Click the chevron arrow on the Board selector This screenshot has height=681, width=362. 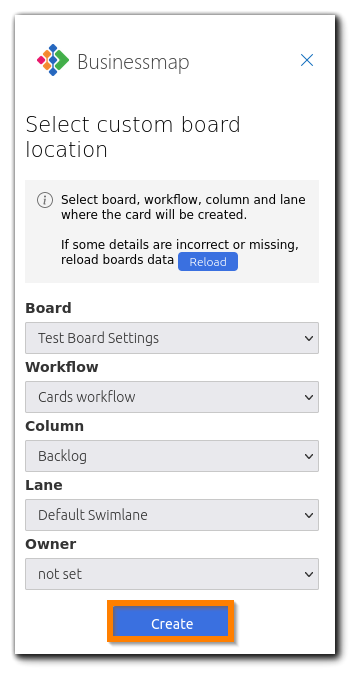[x=309, y=338]
